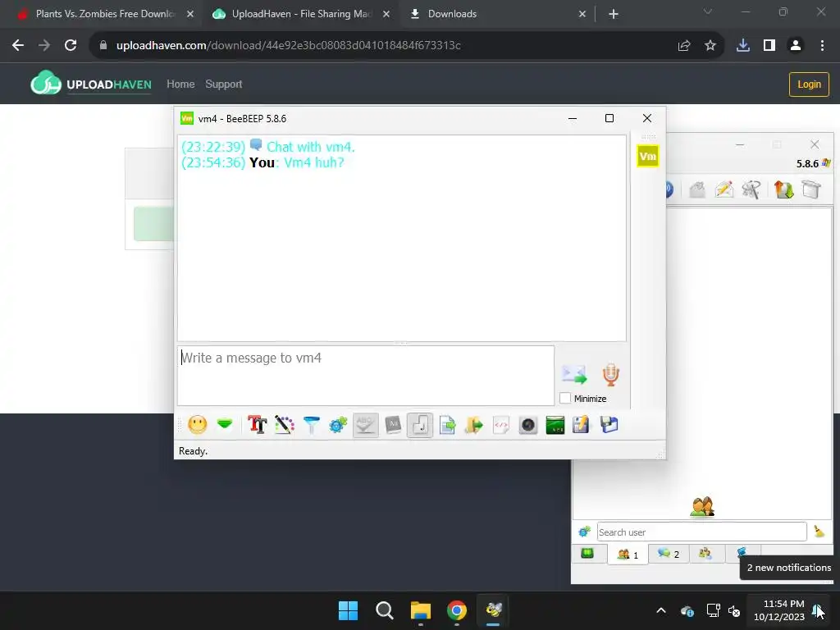
Task: Click the tools wrench icon in main window
Action: tap(751, 189)
